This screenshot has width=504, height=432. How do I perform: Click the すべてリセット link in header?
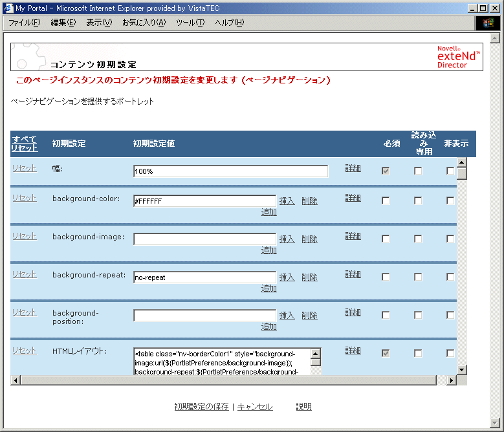(x=25, y=144)
